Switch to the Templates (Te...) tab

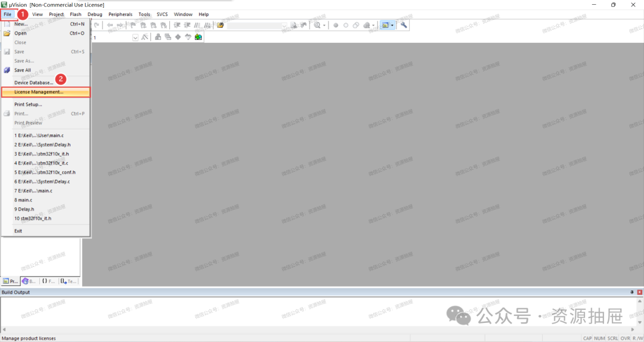click(x=68, y=281)
